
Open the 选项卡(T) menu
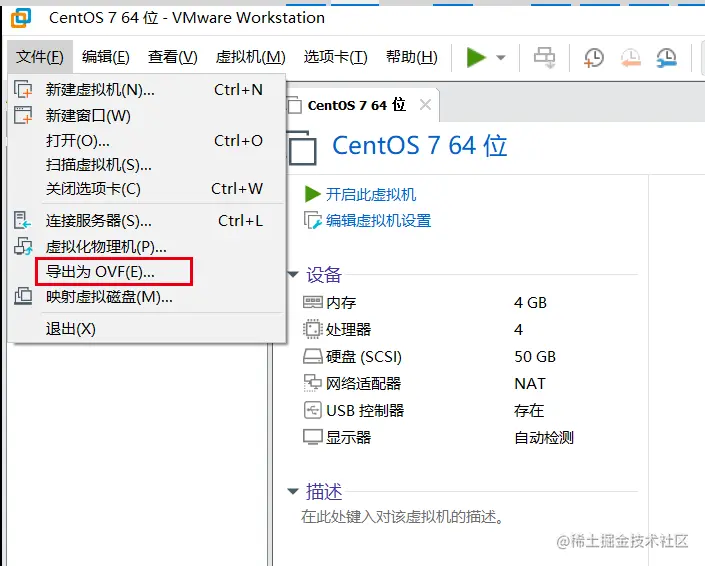pos(335,57)
